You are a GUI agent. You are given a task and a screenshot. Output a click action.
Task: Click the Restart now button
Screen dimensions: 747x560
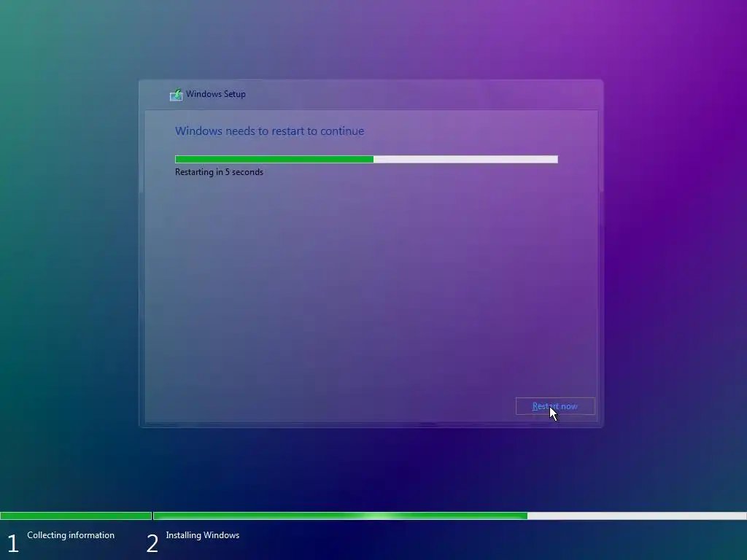click(x=555, y=406)
